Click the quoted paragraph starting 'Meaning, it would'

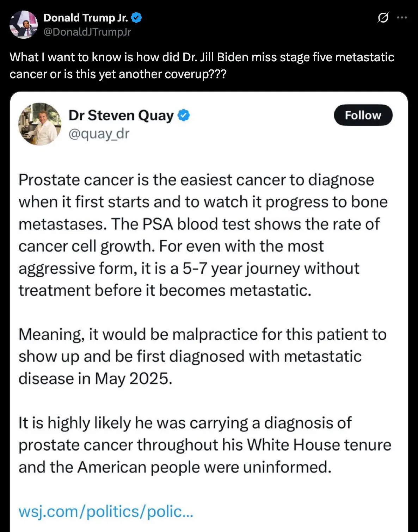pyautogui.click(x=203, y=356)
